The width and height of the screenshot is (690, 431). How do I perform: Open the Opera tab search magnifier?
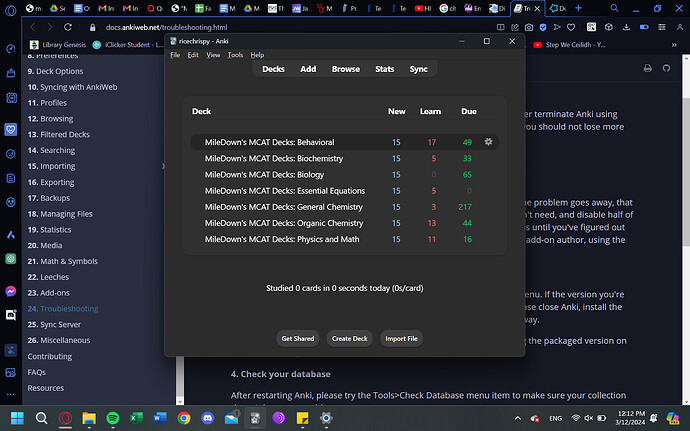tap(614, 8)
